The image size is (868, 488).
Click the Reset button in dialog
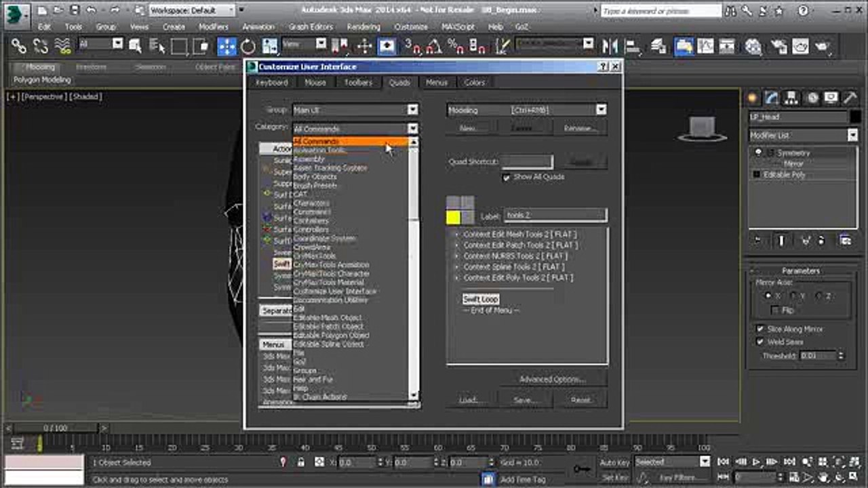click(580, 400)
